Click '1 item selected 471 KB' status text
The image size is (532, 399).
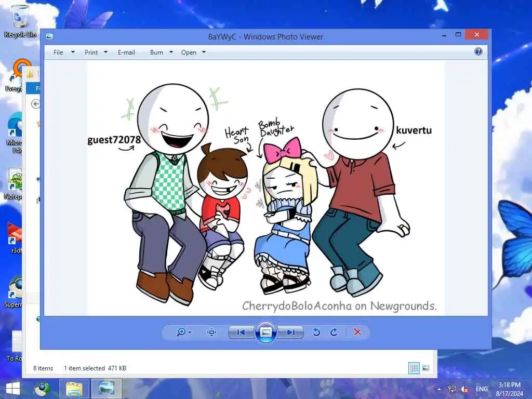tap(95, 368)
